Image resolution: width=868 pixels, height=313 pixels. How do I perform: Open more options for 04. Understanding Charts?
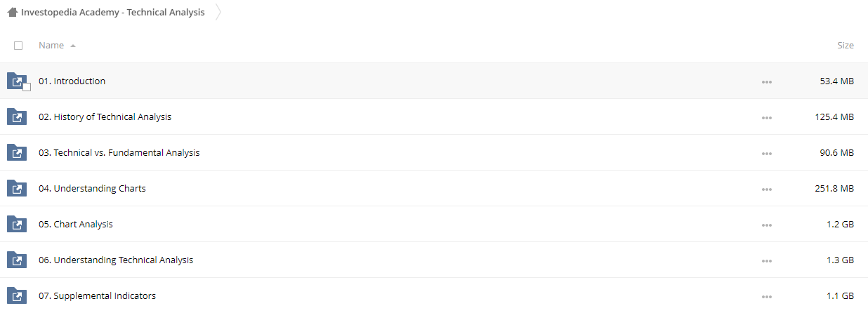[x=766, y=189]
